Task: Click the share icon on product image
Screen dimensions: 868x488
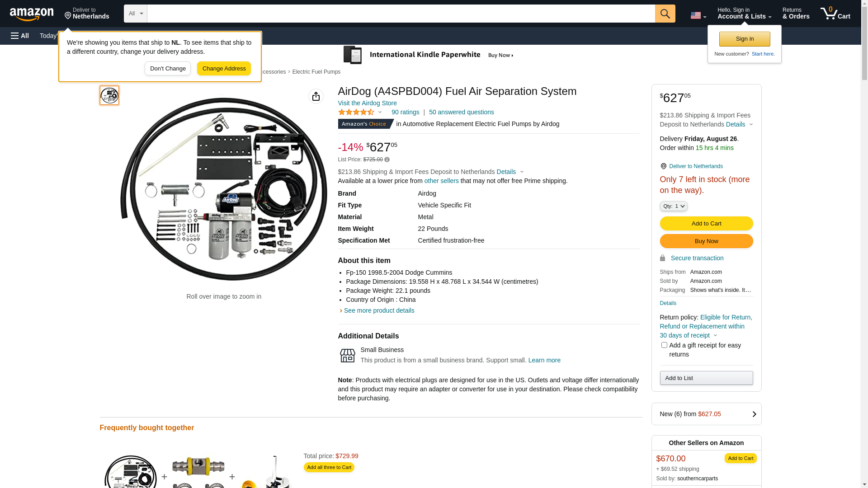Action: [316, 96]
